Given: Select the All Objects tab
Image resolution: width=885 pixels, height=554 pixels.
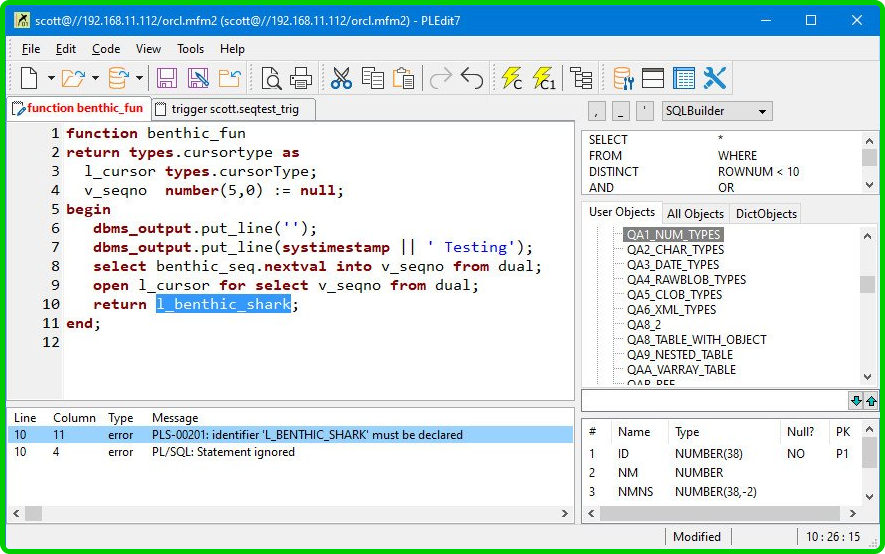Looking at the screenshot, I should [695, 214].
